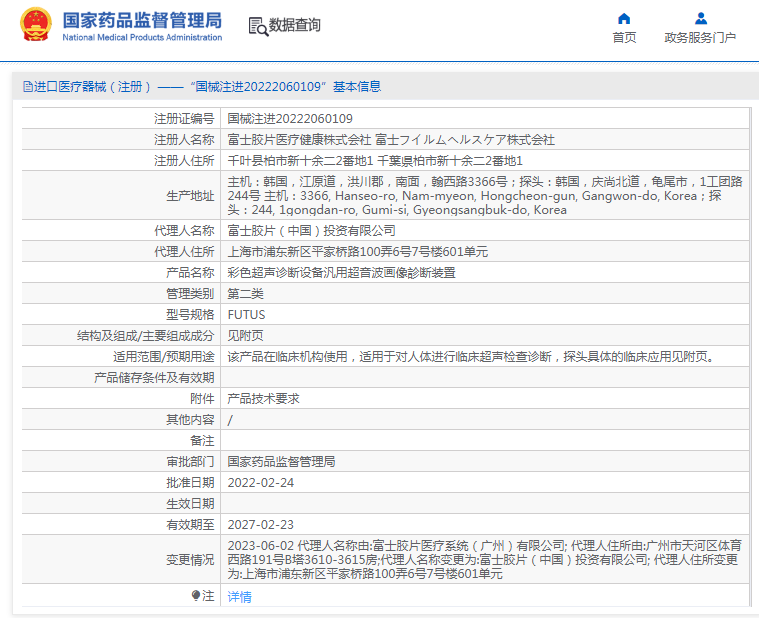Click the 备注 label
This screenshot has height=618, width=759.
202,441
